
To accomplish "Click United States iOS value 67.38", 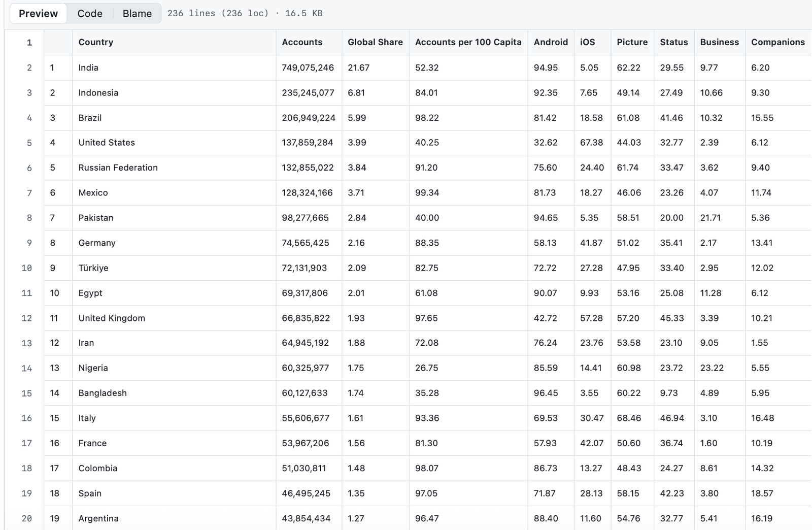I will tap(591, 143).
